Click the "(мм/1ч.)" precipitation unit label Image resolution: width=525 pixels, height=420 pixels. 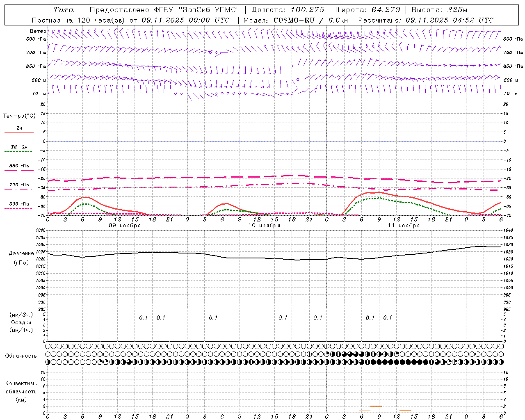(21, 330)
